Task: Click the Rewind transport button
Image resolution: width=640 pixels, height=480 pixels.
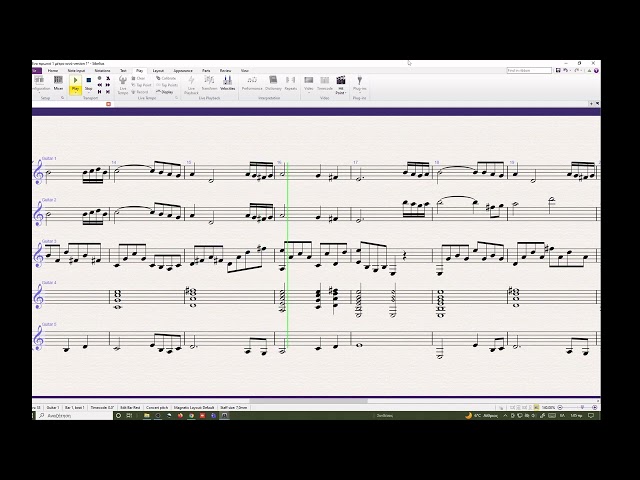Action: (x=100, y=85)
